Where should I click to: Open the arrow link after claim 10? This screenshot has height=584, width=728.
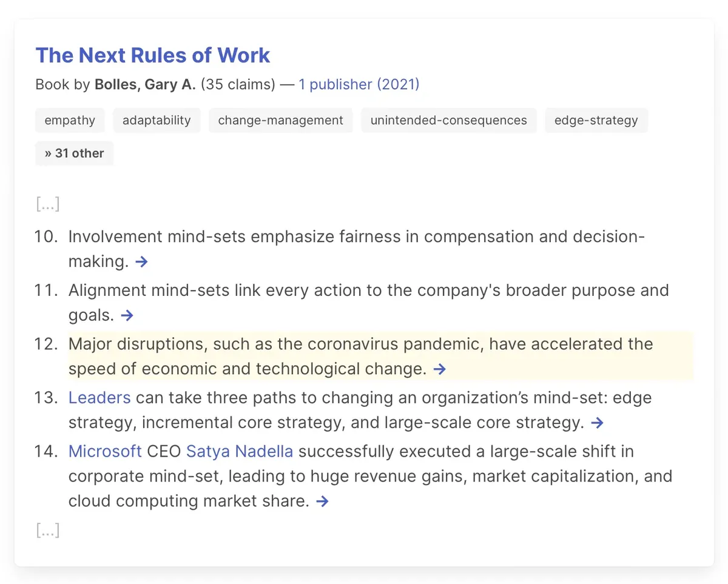tap(141, 262)
